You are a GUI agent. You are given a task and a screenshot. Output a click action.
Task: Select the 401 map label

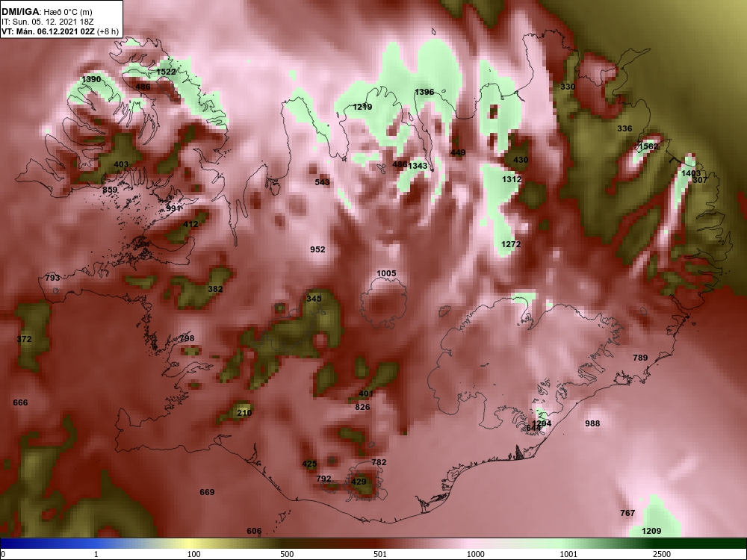pyautogui.click(x=366, y=393)
